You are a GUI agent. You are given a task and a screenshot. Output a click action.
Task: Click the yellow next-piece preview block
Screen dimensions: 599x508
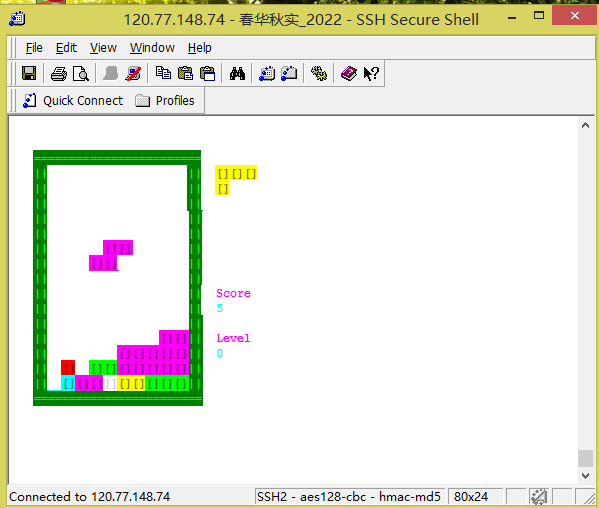click(x=236, y=180)
